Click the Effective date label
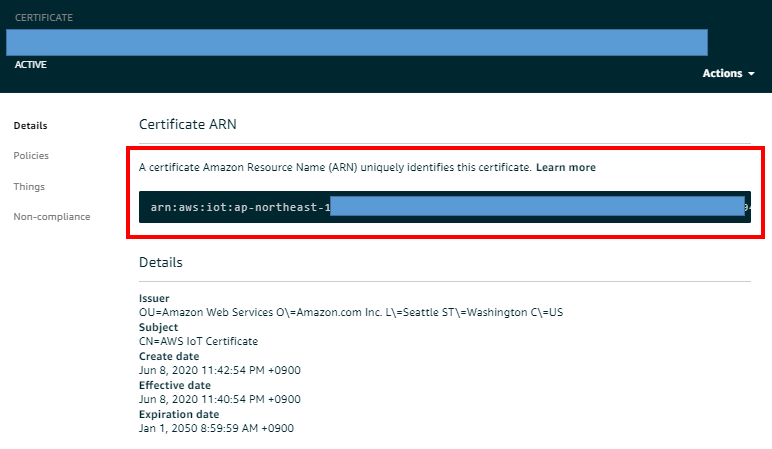Viewport: 772px width, 449px height. (x=175, y=385)
